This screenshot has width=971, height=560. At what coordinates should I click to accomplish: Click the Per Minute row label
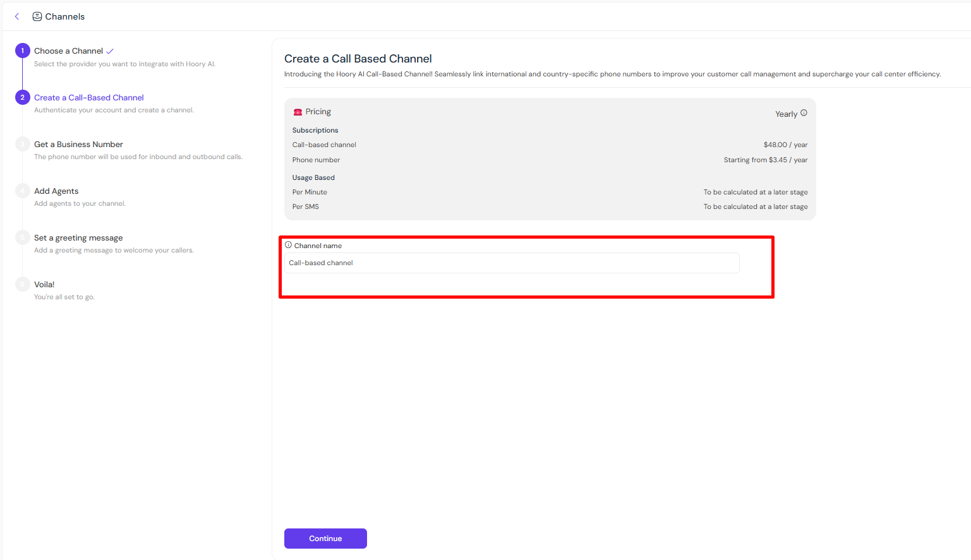[310, 192]
